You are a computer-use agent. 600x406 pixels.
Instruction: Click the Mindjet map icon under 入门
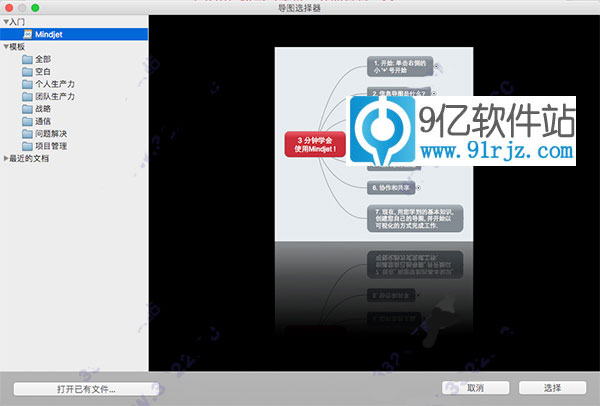26,34
